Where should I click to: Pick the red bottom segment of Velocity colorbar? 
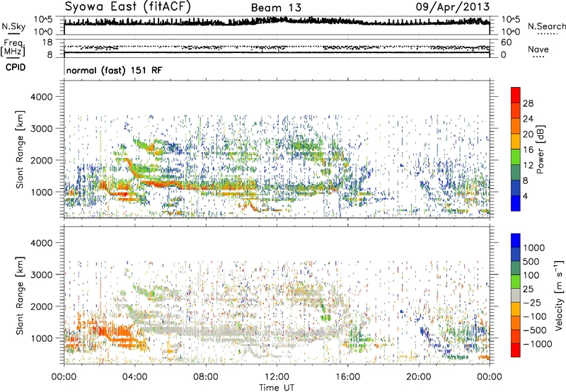tap(516, 350)
